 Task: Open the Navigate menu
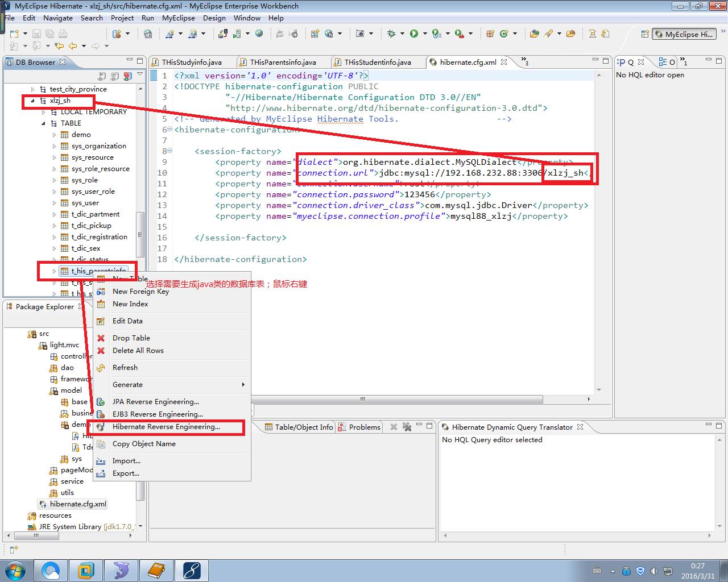pos(58,18)
